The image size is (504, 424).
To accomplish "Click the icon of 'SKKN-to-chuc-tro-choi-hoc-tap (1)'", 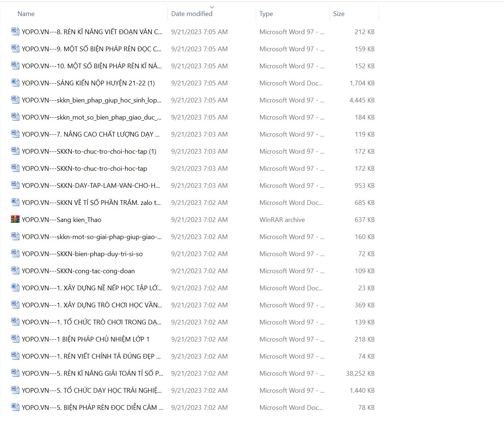I will [x=15, y=151].
